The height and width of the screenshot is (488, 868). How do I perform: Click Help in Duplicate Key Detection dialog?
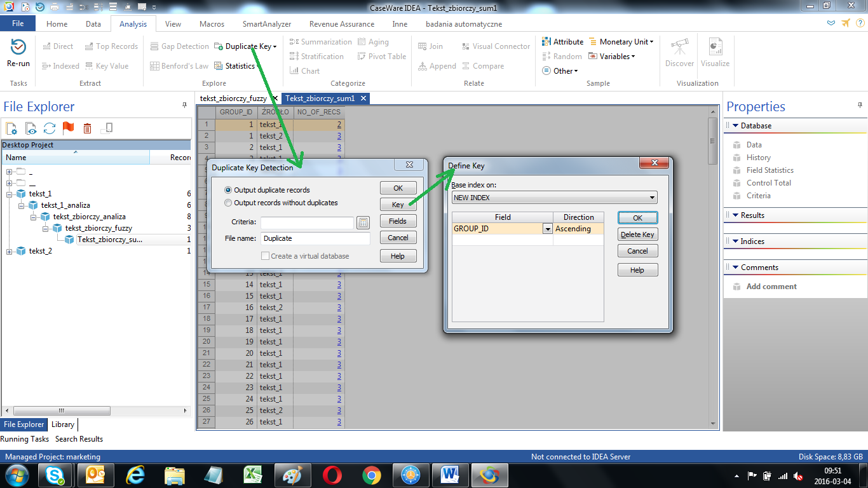pyautogui.click(x=398, y=256)
